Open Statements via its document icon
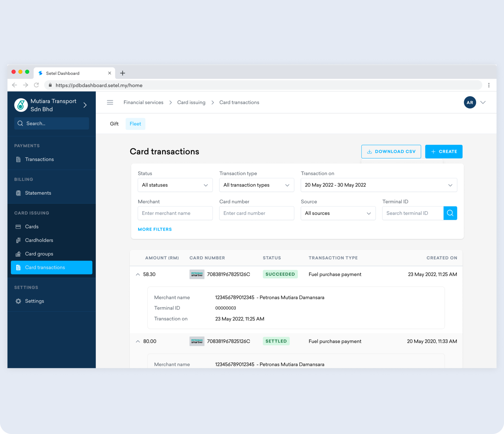 [18, 193]
